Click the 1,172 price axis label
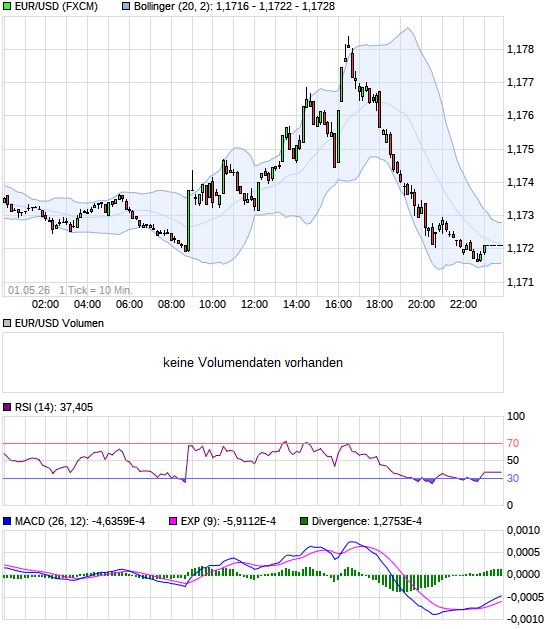The height and width of the screenshot is (629, 545). pyautogui.click(x=521, y=248)
